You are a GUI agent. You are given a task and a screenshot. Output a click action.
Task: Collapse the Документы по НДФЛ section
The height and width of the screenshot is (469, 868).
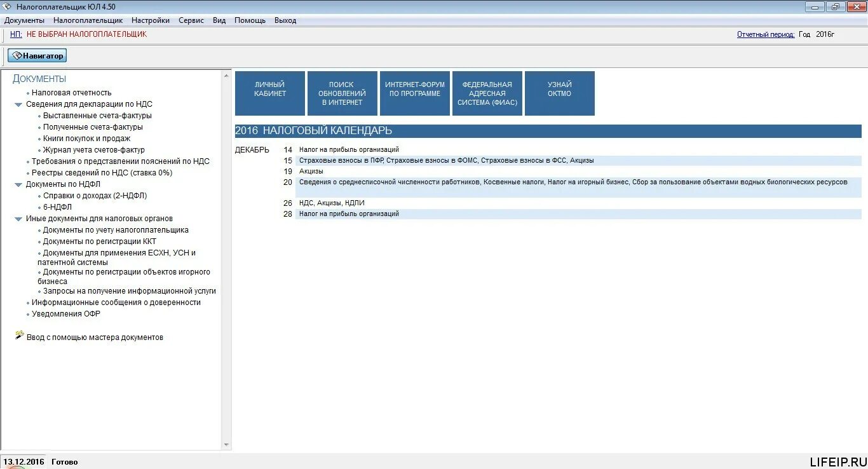(x=18, y=184)
